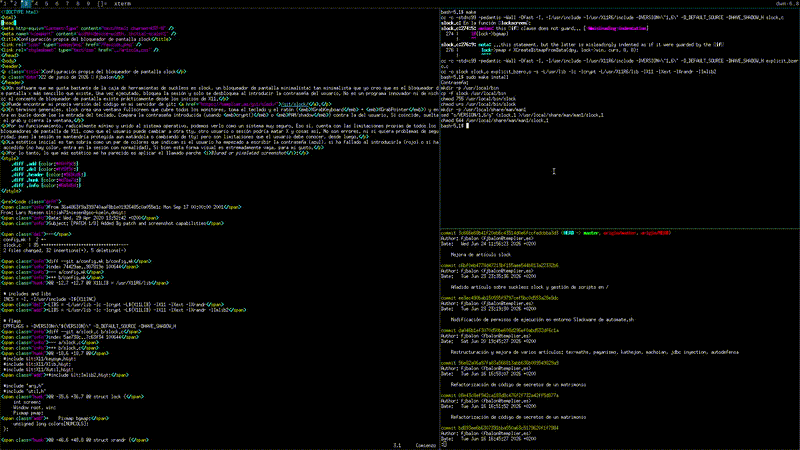Click the .diff .del CSS rule line
Screen dimensions: 800x450
point(45,169)
